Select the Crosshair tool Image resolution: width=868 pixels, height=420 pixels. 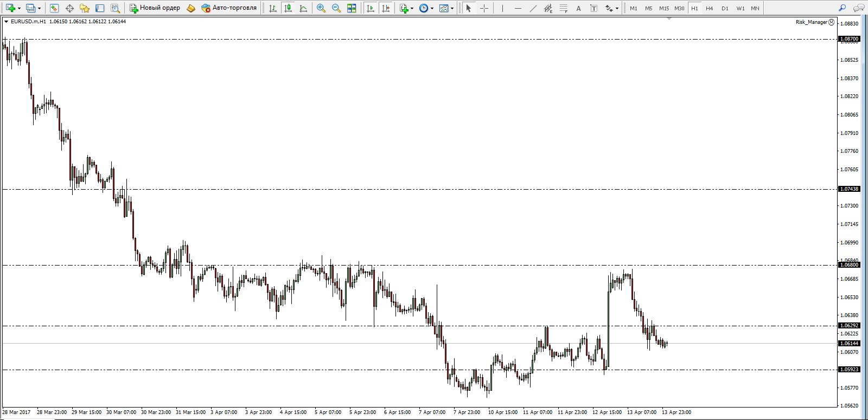click(x=484, y=8)
